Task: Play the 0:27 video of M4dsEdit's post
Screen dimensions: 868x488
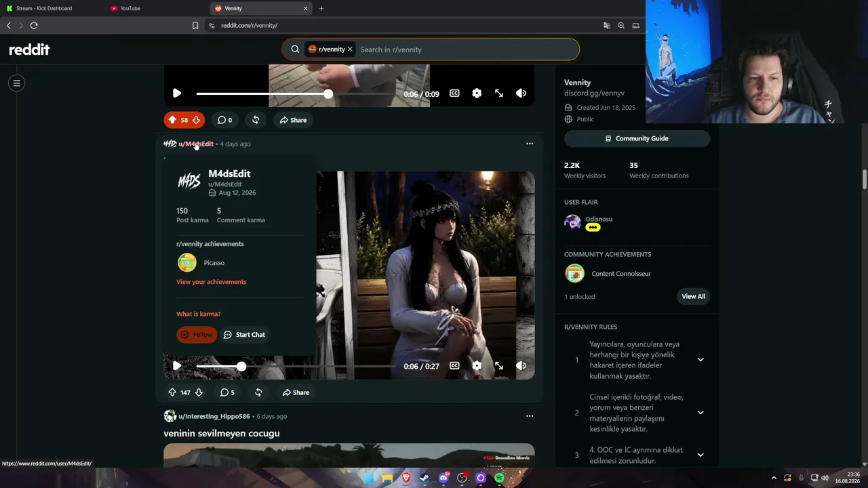Action: [x=176, y=366]
